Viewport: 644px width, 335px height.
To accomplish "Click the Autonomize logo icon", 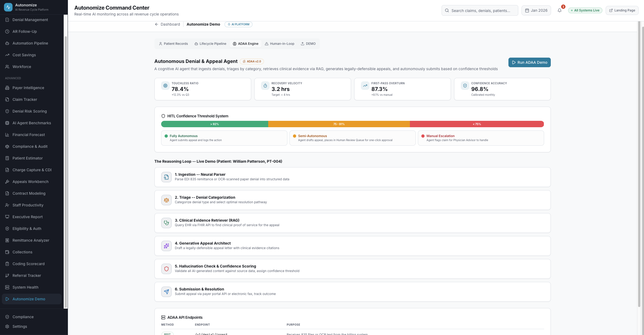I will pyautogui.click(x=8, y=7).
